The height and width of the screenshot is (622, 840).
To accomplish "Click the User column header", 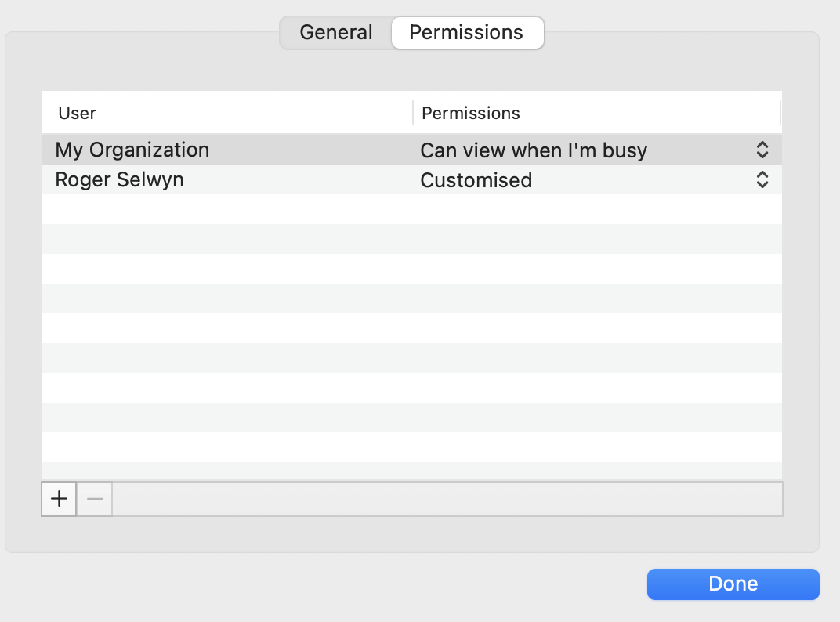I will (77, 113).
